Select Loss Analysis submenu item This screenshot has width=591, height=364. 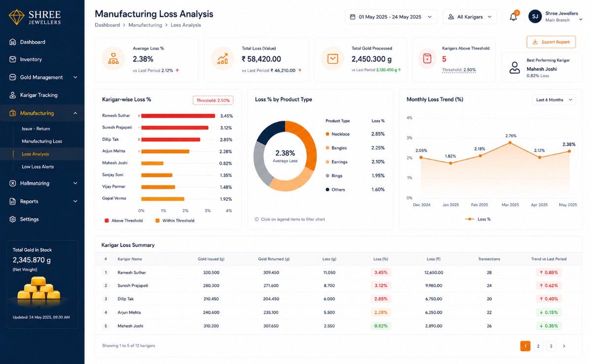35,154
